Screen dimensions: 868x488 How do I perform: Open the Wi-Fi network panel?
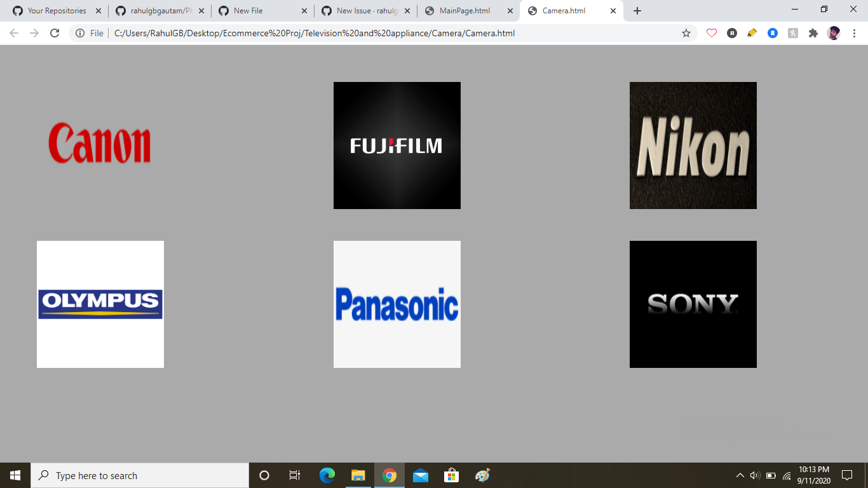tap(787, 475)
